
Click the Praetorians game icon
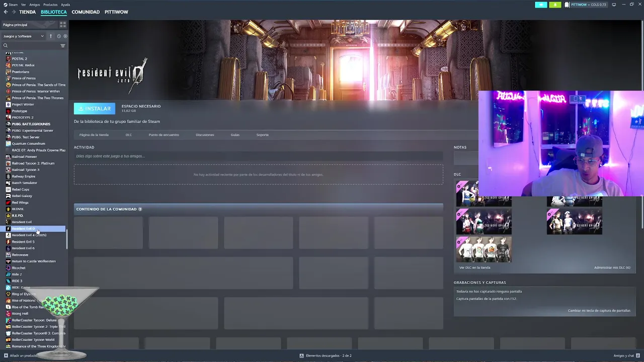(x=8, y=72)
